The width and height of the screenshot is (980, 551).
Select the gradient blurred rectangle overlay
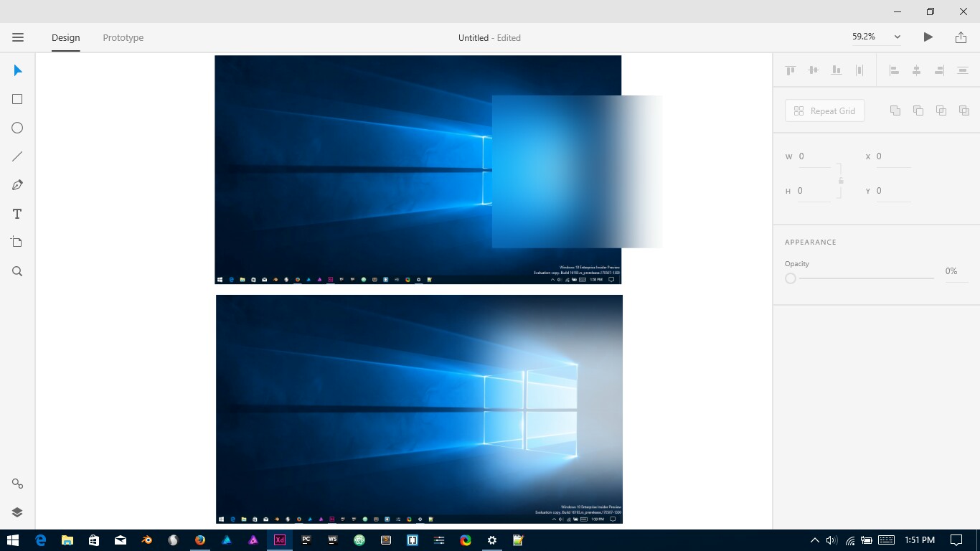click(578, 171)
